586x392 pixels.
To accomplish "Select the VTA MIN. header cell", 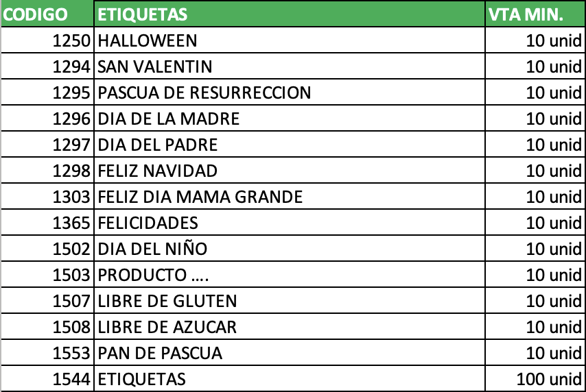I will point(535,14).
